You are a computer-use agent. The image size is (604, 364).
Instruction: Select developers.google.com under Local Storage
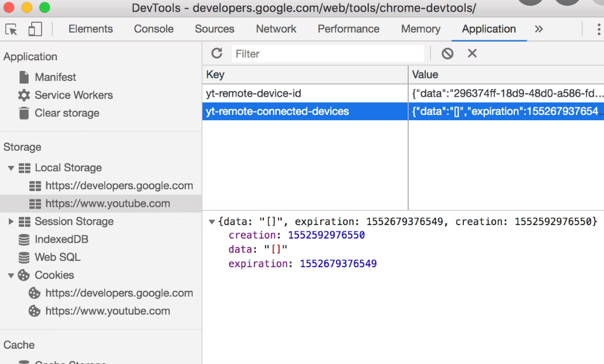coord(119,186)
